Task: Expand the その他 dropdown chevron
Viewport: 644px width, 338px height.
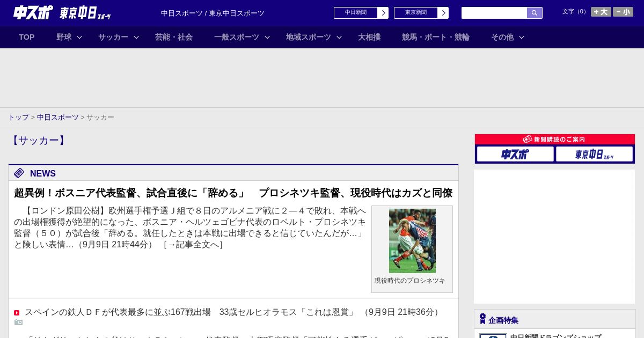Action: pos(522,37)
